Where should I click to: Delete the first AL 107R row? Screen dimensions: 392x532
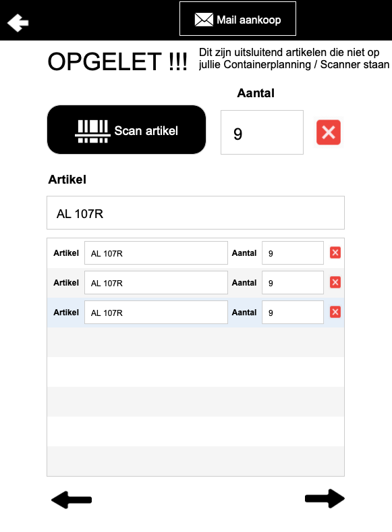coord(335,252)
